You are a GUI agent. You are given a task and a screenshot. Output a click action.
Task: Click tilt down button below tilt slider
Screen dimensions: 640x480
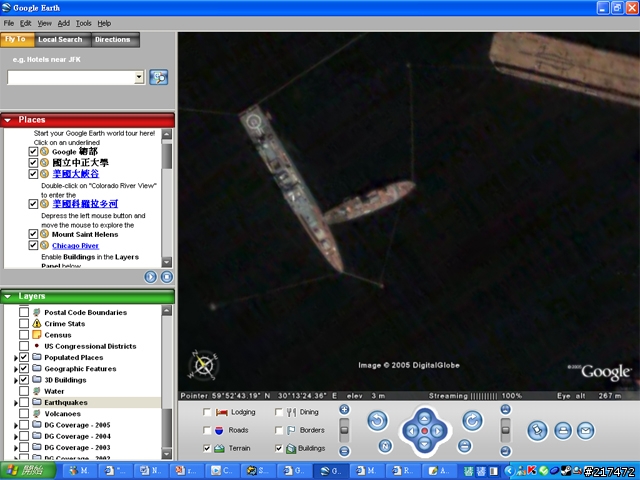(505, 451)
